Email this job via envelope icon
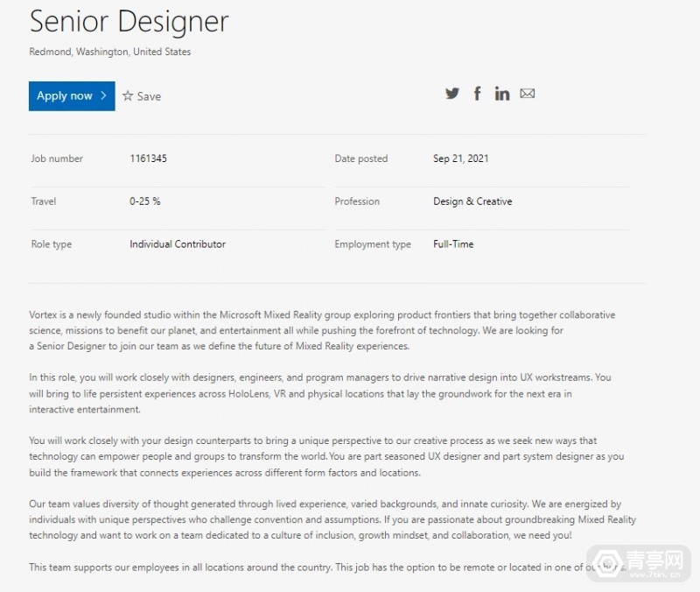Viewport: 700px width, 592px height. click(527, 94)
